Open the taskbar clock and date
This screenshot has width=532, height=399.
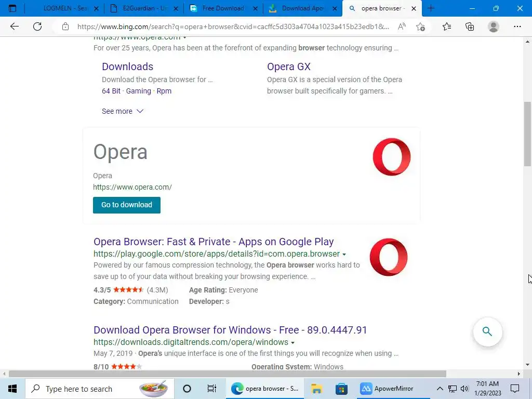(487, 389)
